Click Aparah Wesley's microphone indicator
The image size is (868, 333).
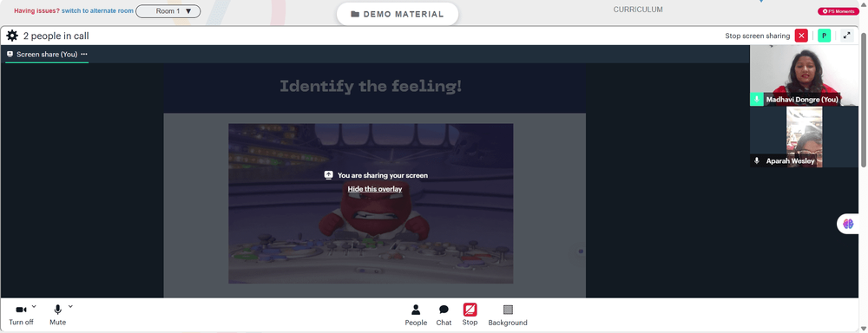tap(757, 161)
